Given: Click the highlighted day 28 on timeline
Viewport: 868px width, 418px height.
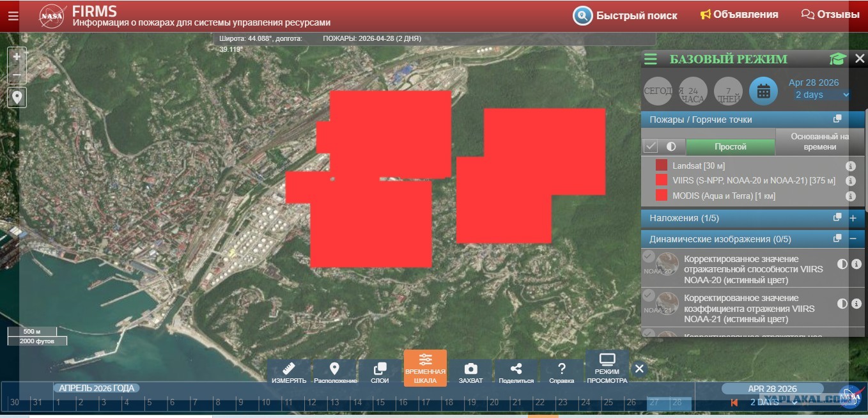Looking at the screenshot, I should pyautogui.click(x=676, y=402).
